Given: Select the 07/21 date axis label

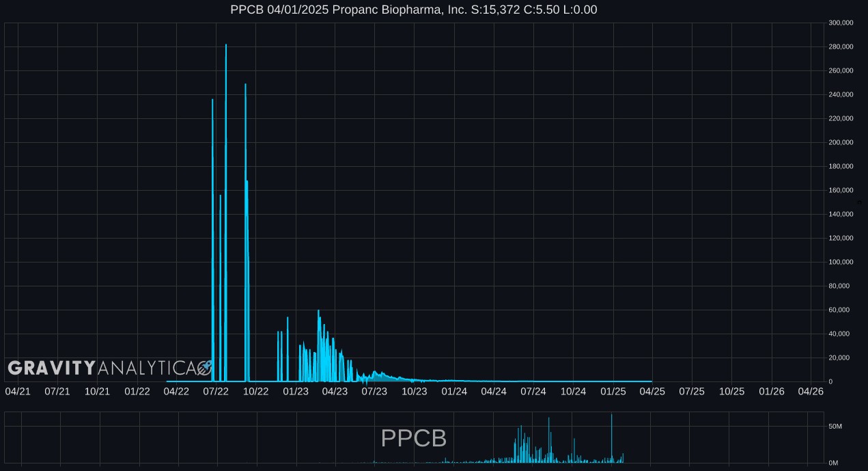Looking at the screenshot, I should (57, 391).
